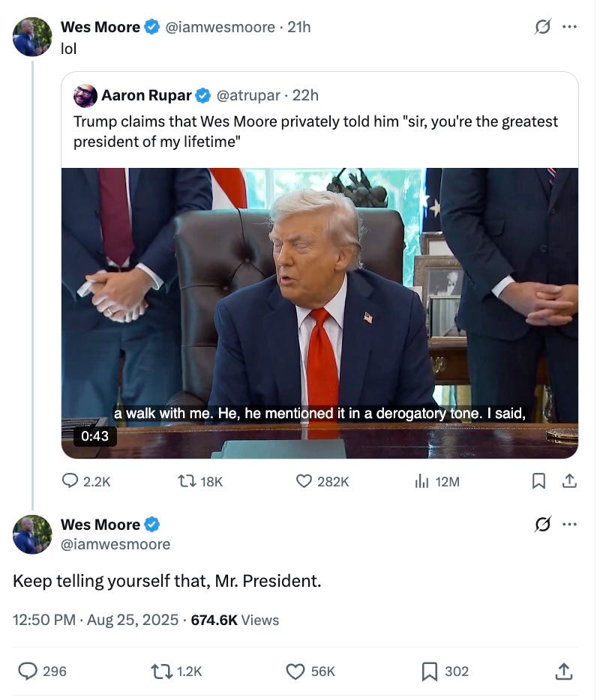Open Grok icon on the top tweet
This screenshot has width=597, height=700.
click(542, 27)
